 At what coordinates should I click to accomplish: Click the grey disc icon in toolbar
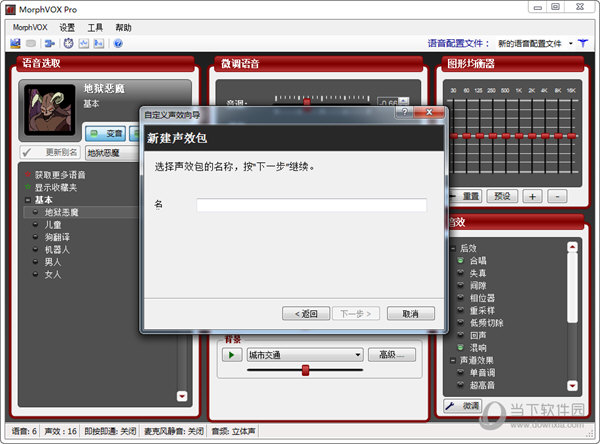[31, 44]
